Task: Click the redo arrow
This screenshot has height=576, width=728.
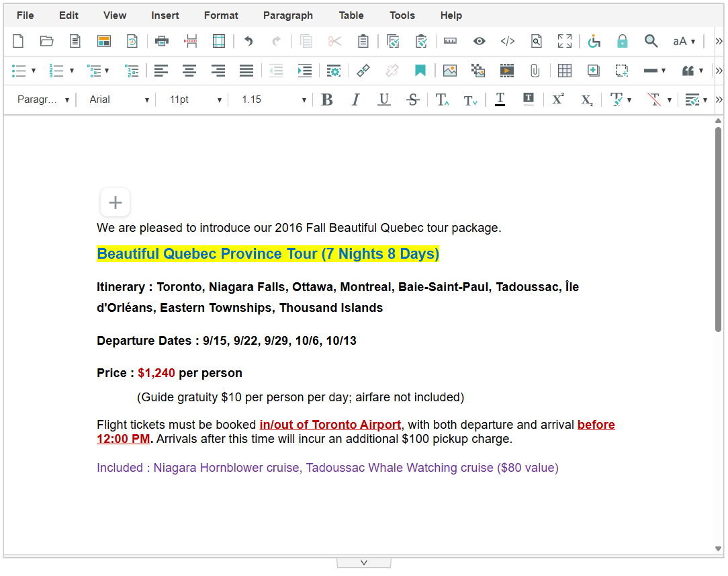Action: tap(277, 42)
